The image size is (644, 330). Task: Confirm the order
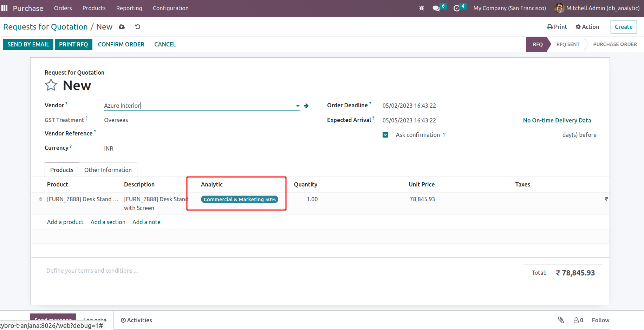(121, 44)
